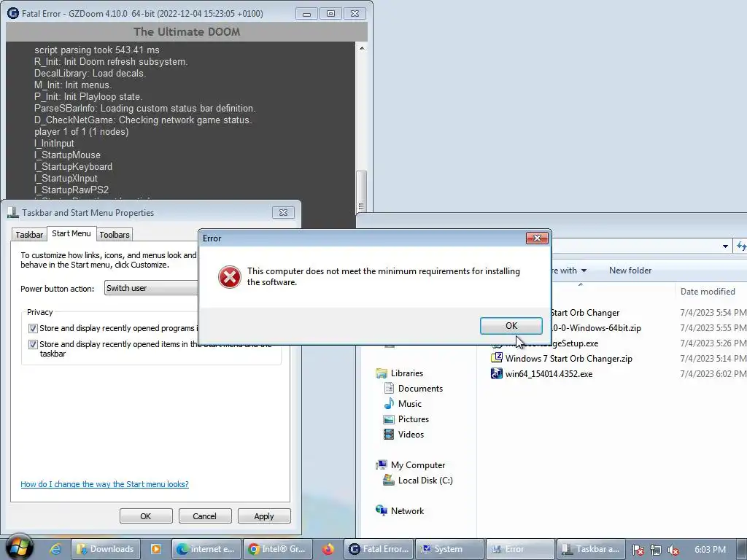This screenshot has width=747, height=560.
Task: Click the Pictures library icon
Action: 389,419
